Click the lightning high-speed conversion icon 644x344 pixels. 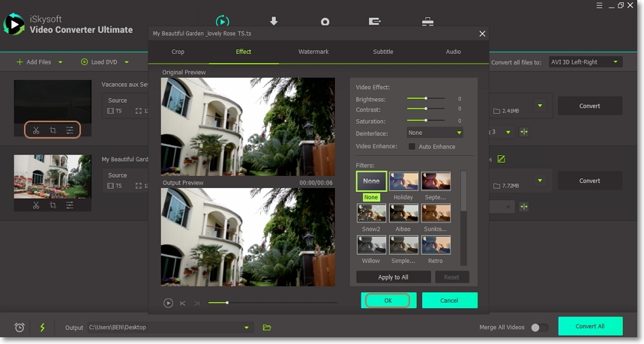coord(42,328)
